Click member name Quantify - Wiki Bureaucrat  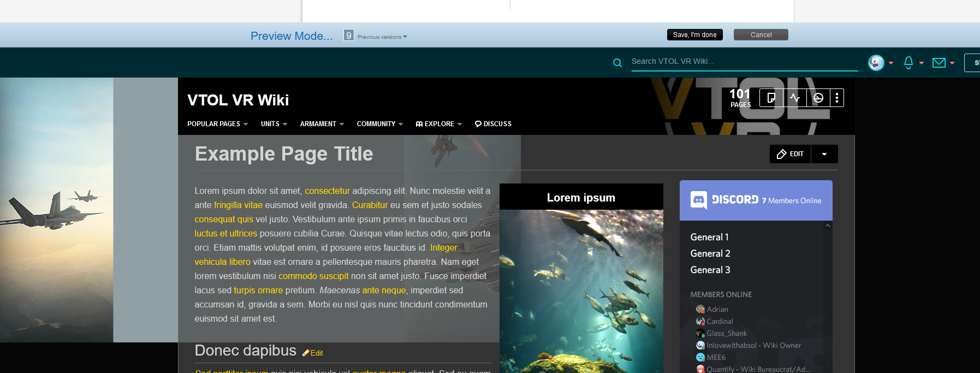[x=758, y=369]
